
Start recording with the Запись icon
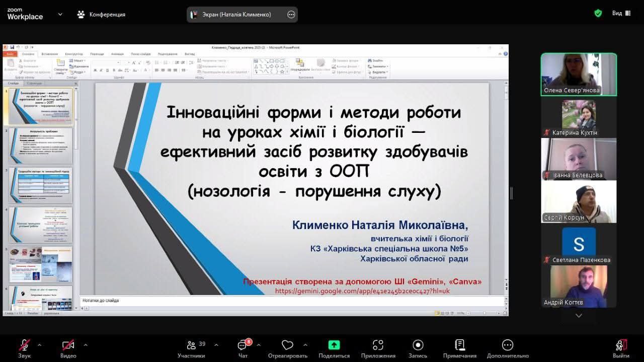(x=418, y=345)
